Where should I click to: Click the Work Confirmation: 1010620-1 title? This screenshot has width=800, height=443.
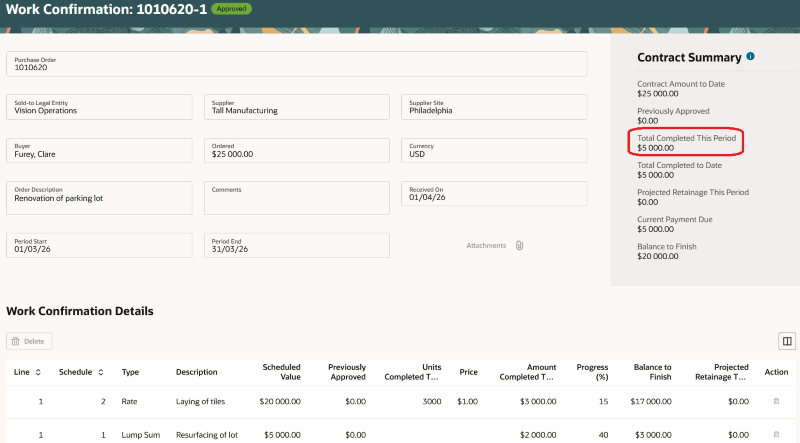(x=106, y=9)
